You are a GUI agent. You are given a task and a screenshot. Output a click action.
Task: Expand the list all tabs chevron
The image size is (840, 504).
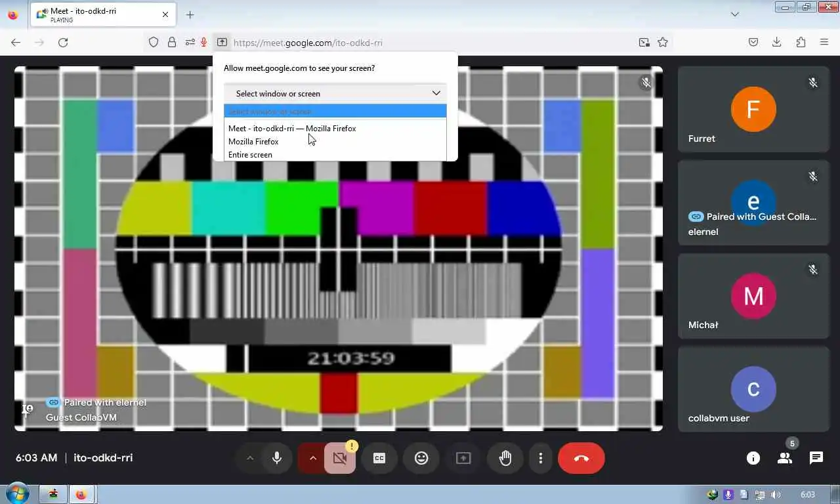[x=735, y=14]
